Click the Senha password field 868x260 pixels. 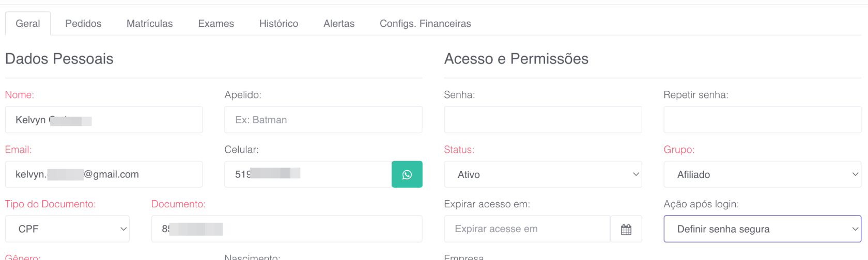coord(542,120)
